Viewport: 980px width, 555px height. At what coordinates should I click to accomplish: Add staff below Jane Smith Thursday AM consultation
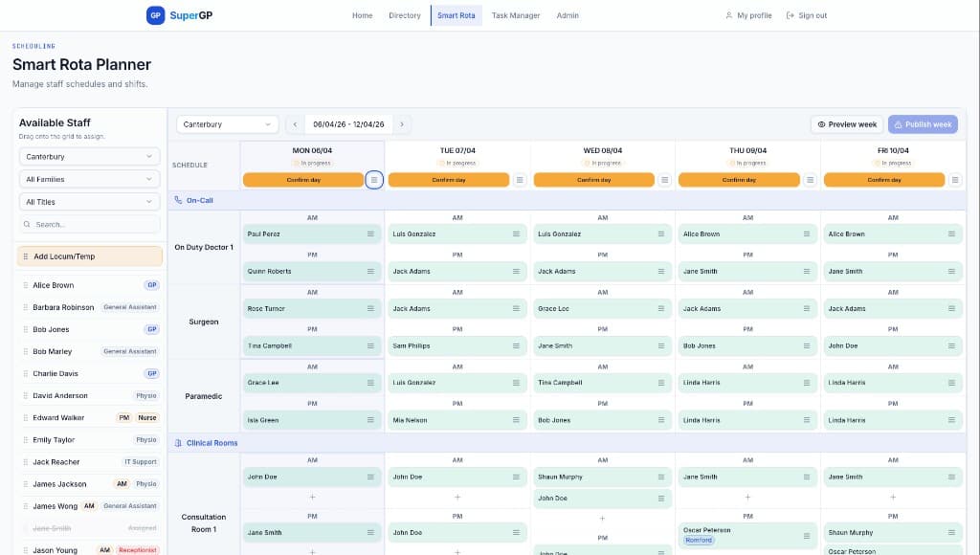point(747,497)
